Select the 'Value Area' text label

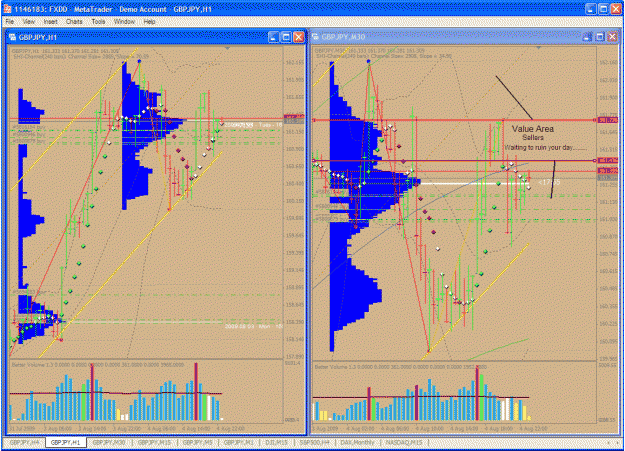point(533,129)
